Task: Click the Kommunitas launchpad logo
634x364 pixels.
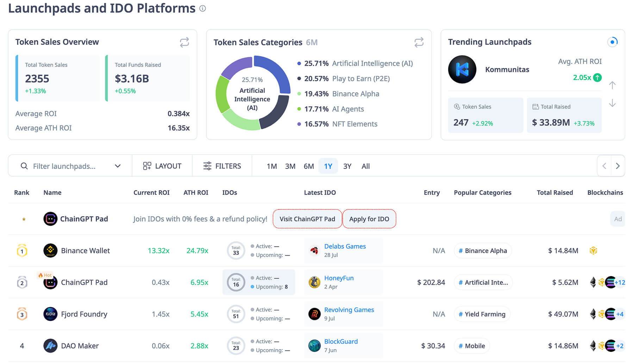Action: (462, 69)
